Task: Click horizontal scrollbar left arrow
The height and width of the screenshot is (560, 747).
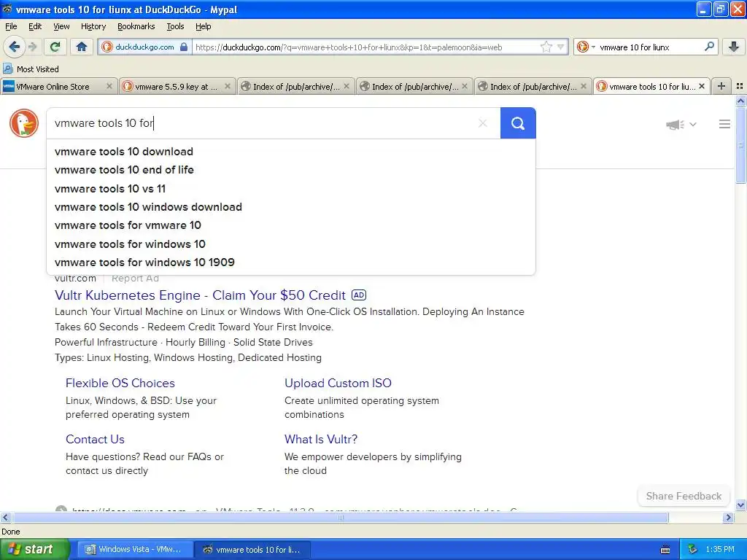Action: [x=6, y=517]
